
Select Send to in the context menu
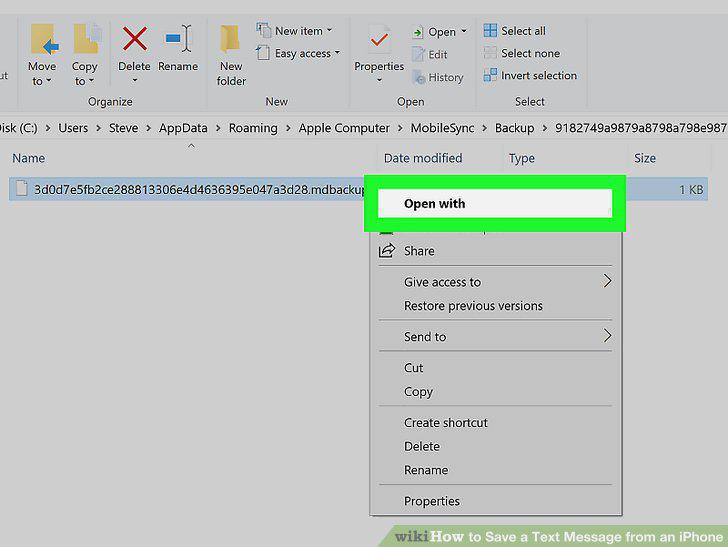[x=495, y=337]
